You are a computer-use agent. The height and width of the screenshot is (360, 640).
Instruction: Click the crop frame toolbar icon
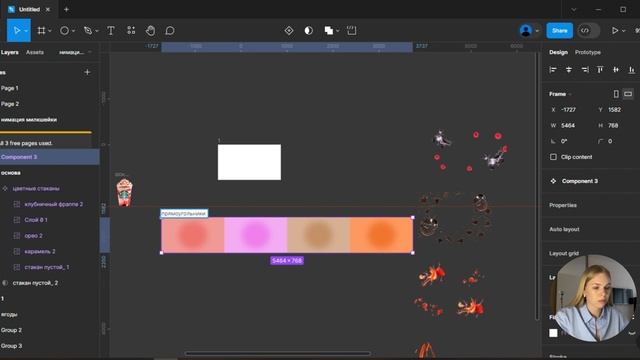pyautogui.click(x=351, y=31)
